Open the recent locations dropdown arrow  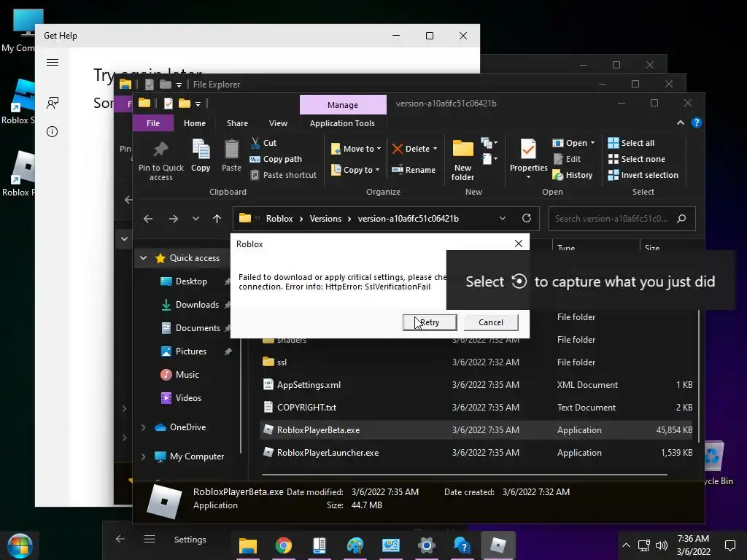click(196, 219)
